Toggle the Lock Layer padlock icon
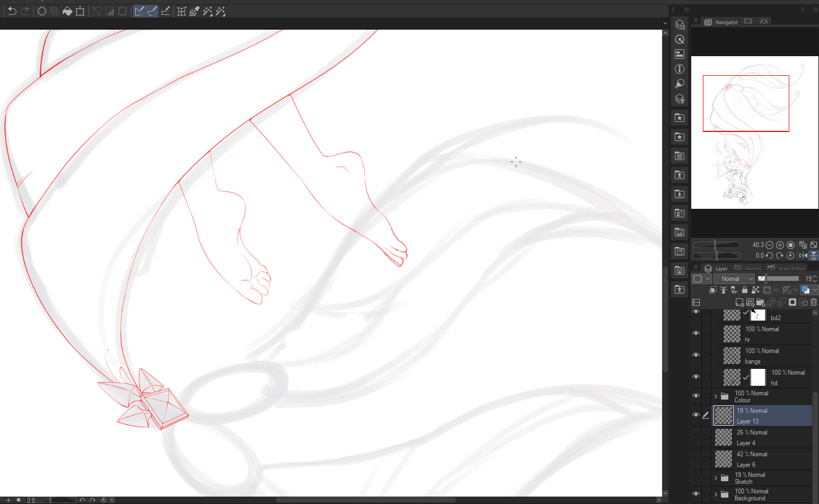Image resolution: width=819 pixels, height=504 pixels. click(745, 290)
